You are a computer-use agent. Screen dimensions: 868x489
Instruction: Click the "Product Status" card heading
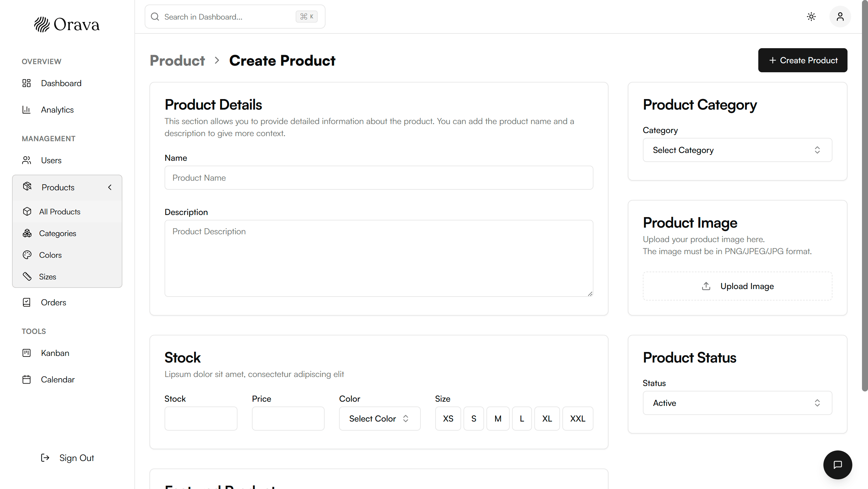pyautogui.click(x=689, y=357)
